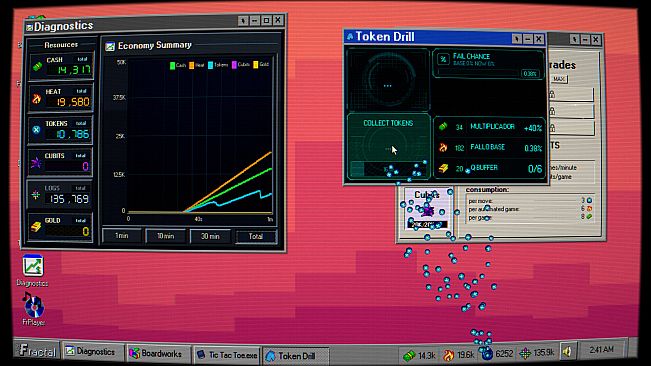Pin the Token Drill window
This screenshot has height=366, width=651.
pyautogui.click(x=516, y=39)
